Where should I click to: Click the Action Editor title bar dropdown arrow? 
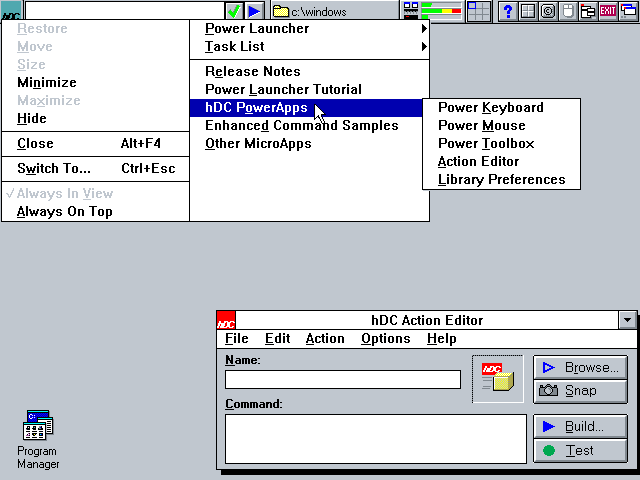click(627, 320)
